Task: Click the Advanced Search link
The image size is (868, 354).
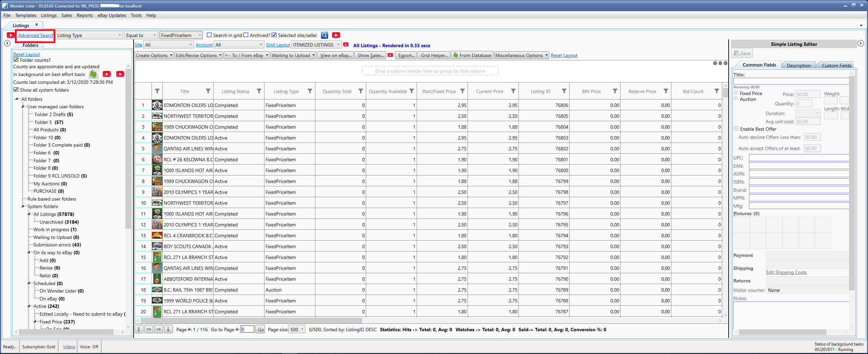Action: [36, 35]
